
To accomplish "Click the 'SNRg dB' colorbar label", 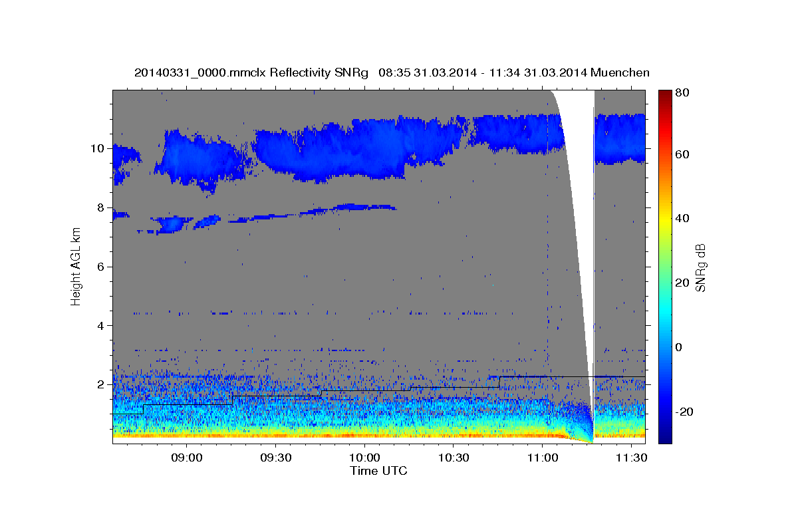I will [x=700, y=267].
